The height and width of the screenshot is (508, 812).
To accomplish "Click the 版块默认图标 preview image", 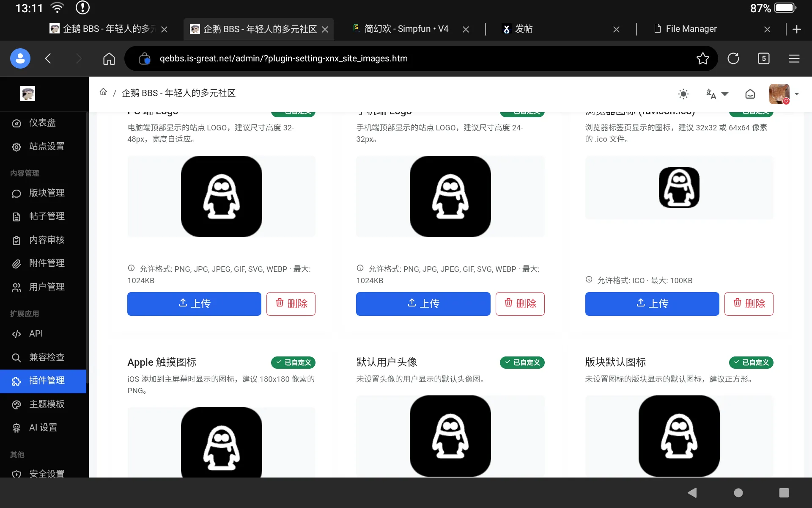I will point(679,436).
